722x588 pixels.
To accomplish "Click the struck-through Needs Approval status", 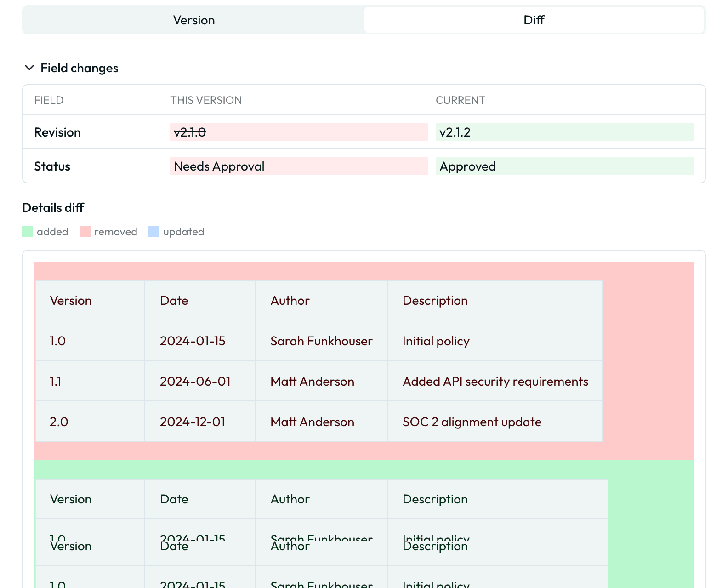I will 219,166.
